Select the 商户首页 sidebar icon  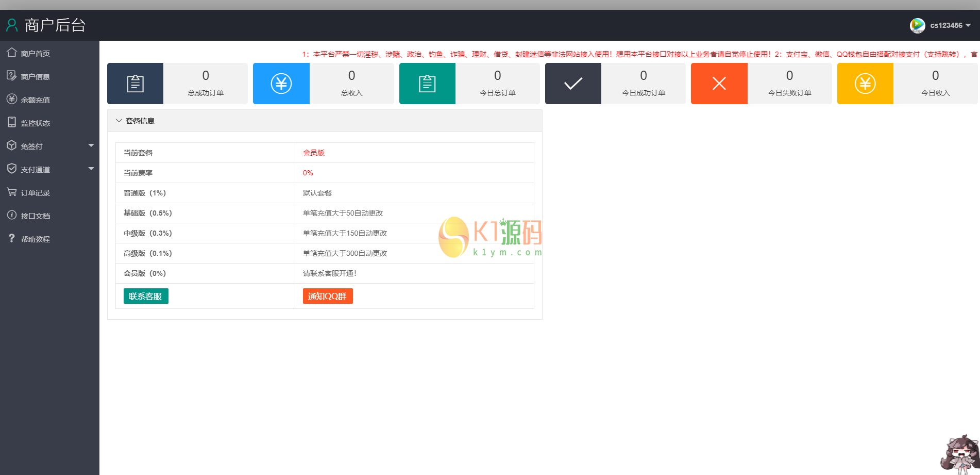12,53
